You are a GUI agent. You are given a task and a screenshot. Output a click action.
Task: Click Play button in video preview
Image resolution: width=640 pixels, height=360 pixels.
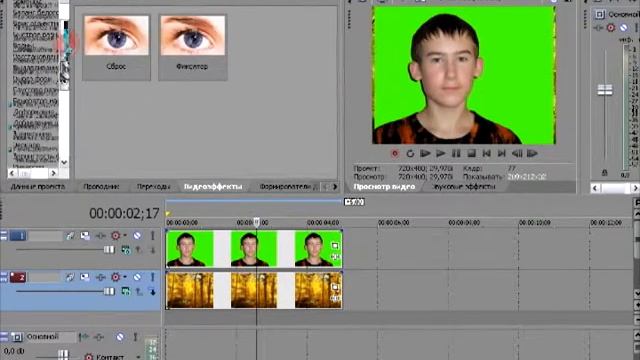point(440,153)
